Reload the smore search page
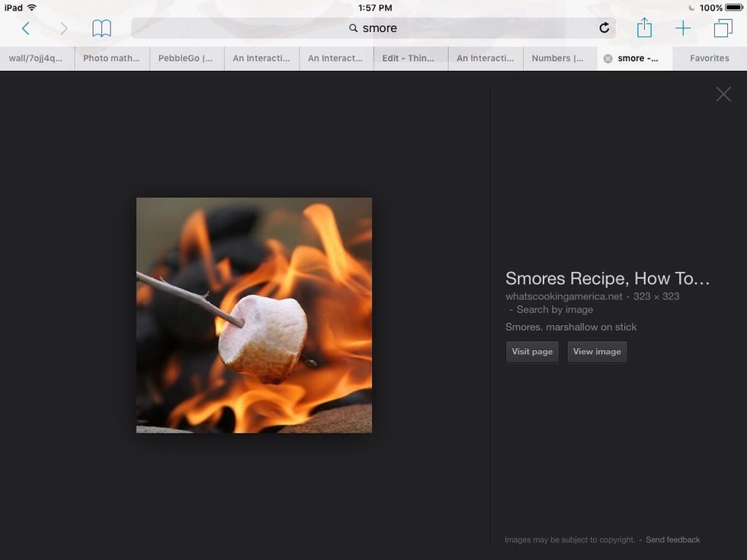This screenshot has width=747, height=560. point(604,27)
